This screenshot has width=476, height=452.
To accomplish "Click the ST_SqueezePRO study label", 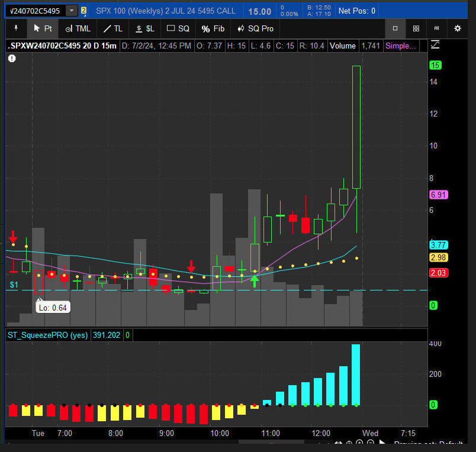I will point(47,335).
